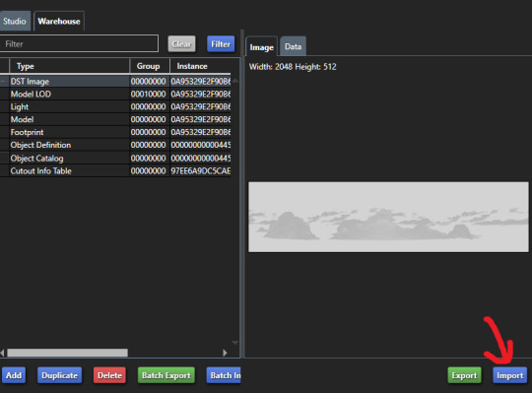Image resolution: width=532 pixels, height=393 pixels.
Task: Select the Footprint resource row
Action: pos(115,132)
